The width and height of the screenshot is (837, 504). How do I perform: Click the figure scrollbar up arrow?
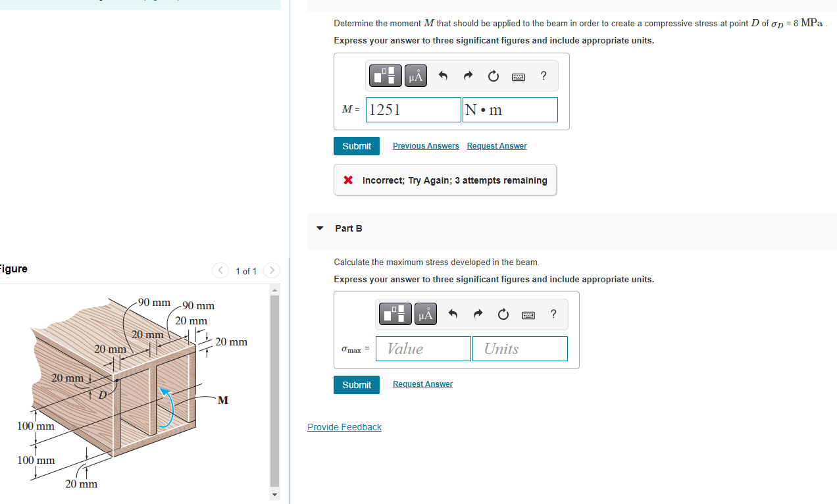point(275,290)
